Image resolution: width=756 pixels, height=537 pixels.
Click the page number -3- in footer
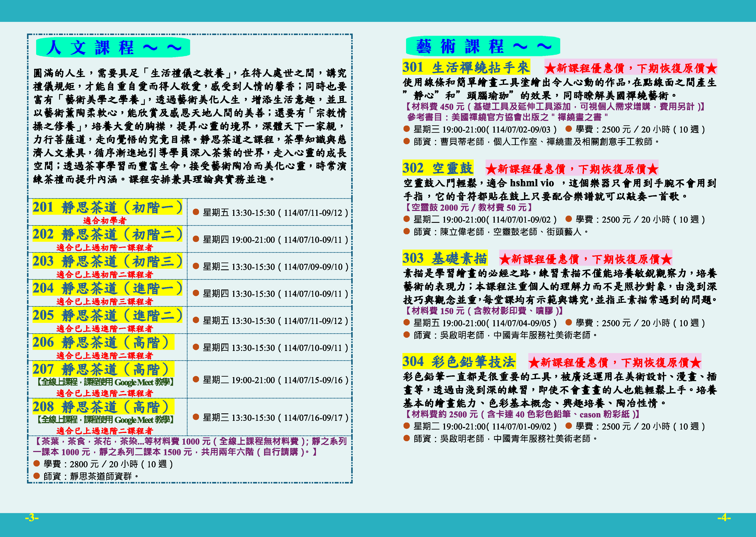(x=32, y=517)
